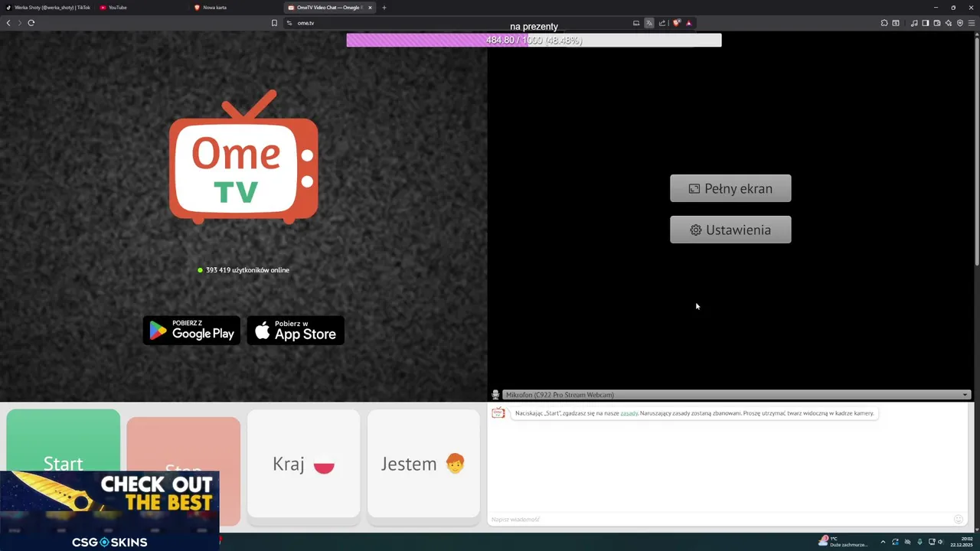Click the share page icon in the address bar
Screen dimensions: 980x551
click(x=662, y=23)
